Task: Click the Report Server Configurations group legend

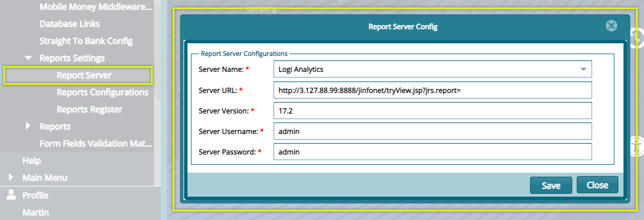Action: pos(244,54)
